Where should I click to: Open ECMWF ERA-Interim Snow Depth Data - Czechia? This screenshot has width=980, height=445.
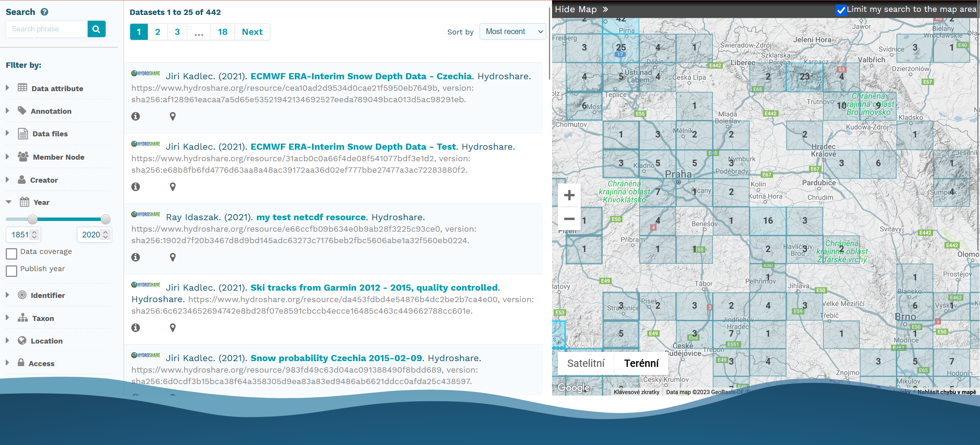click(x=361, y=76)
